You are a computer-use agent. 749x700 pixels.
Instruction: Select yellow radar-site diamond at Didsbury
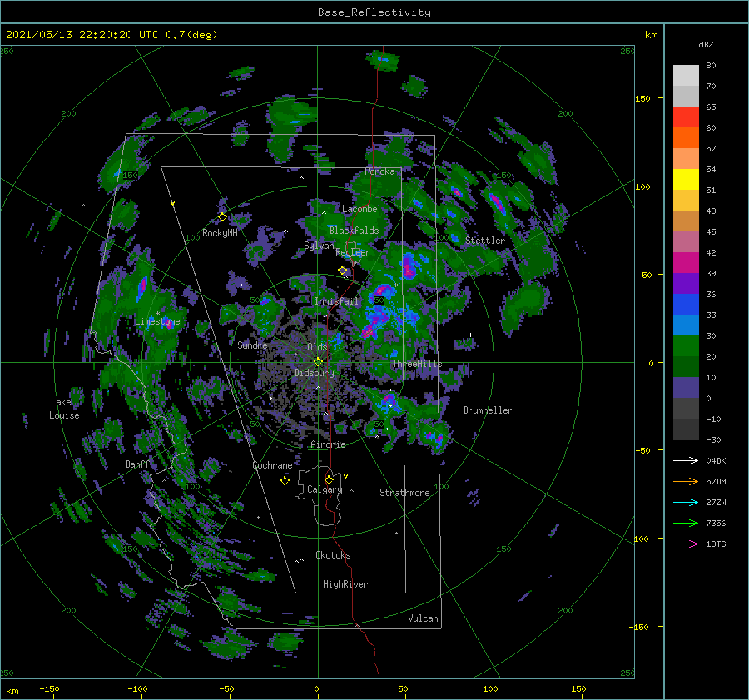point(318,362)
